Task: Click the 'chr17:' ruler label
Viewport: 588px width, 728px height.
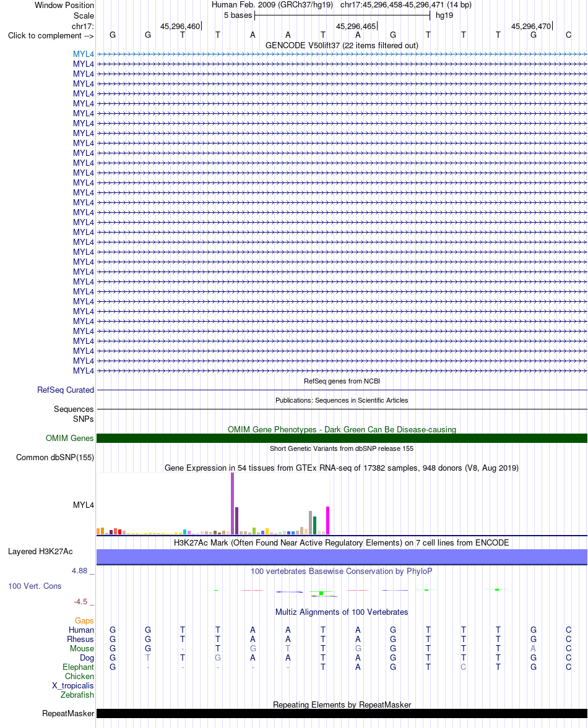Action: [x=83, y=26]
